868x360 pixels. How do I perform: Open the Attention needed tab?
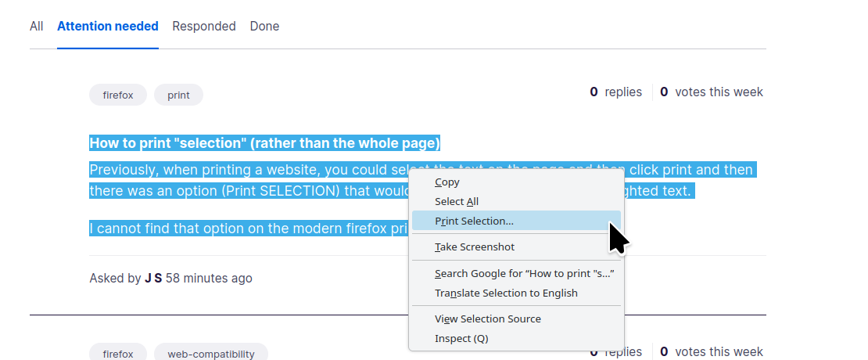[x=108, y=26]
